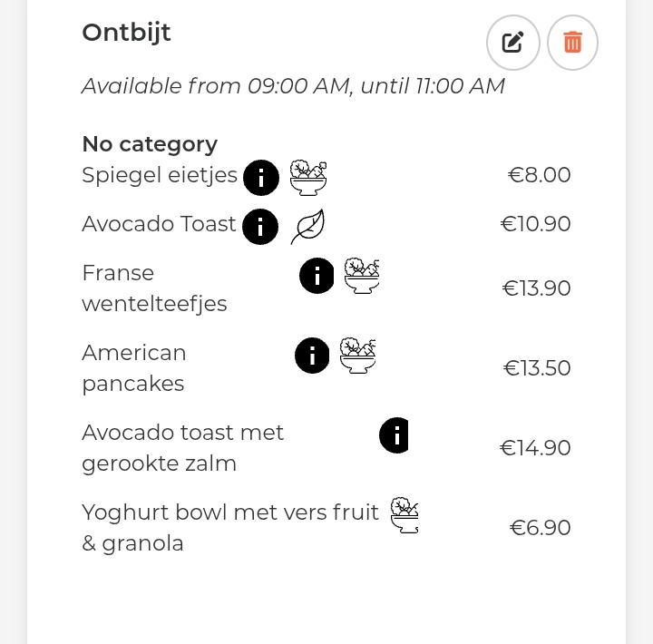Select the Avocado Toast menu item
Screen dimensions: 653x644
[159, 224]
